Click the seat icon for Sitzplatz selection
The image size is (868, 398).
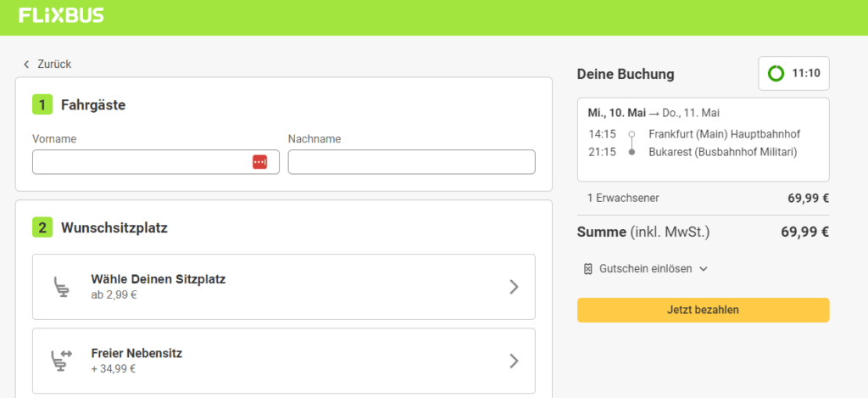62,287
